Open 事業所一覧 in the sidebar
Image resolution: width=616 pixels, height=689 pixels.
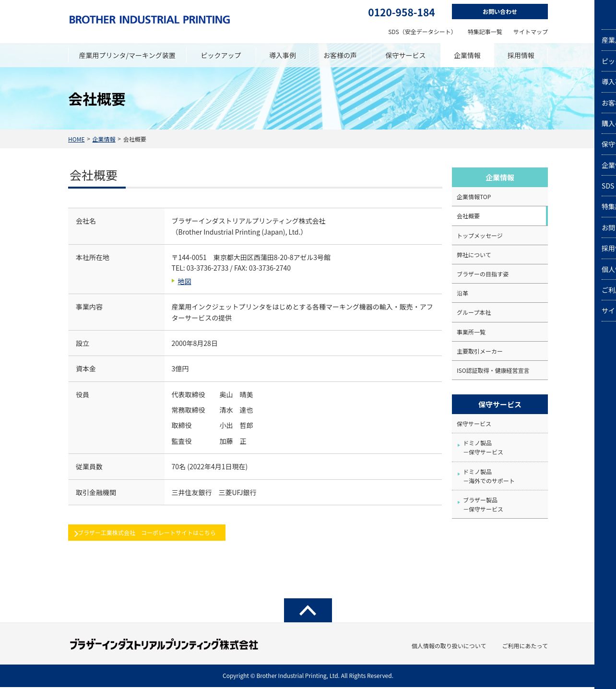pyautogui.click(x=499, y=332)
